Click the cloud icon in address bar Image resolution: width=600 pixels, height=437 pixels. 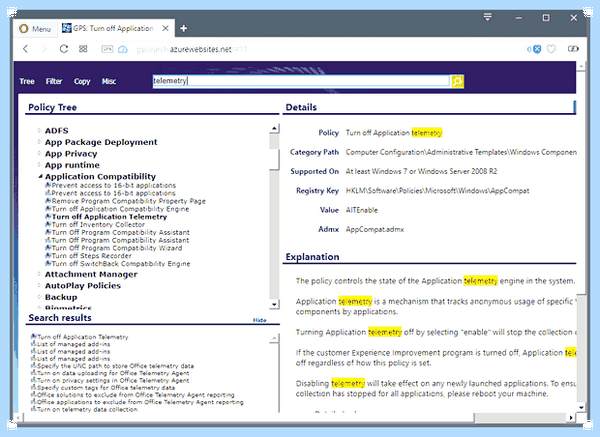tap(122, 49)
